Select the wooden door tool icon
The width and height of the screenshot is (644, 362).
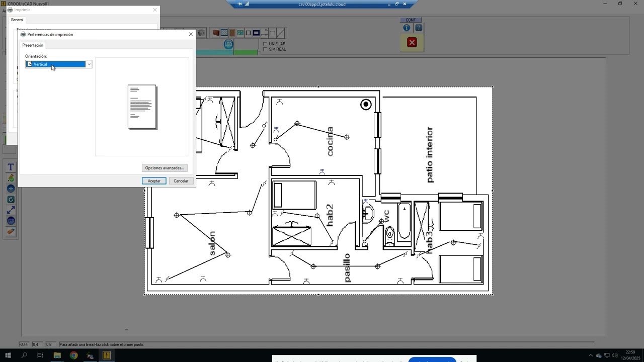(x=232, y=33)
